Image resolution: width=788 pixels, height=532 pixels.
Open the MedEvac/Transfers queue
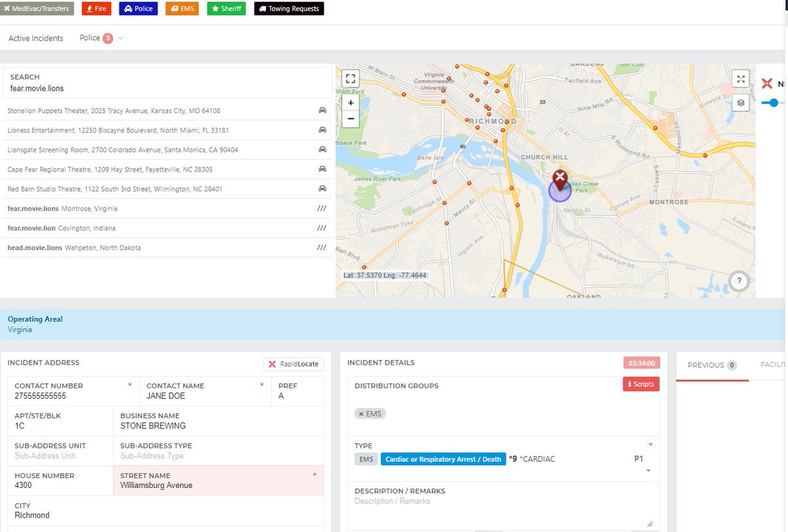click(37, 9)
